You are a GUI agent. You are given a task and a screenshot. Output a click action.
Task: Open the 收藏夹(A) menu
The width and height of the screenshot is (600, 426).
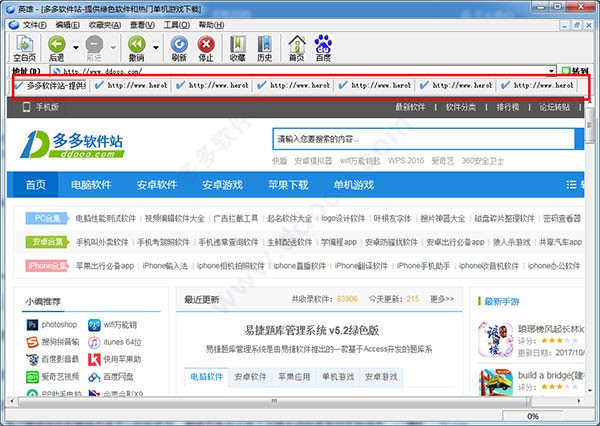105,25
